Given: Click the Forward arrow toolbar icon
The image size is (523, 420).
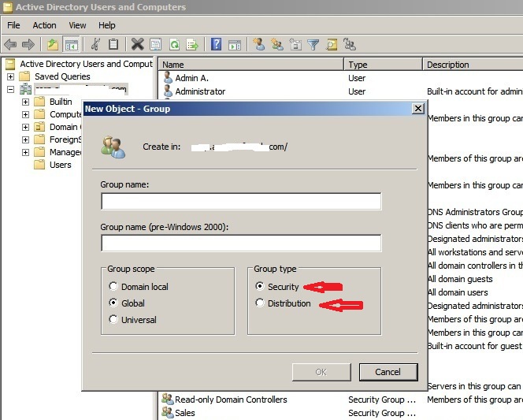Looking at the screenshot, I should pos(28,44).
